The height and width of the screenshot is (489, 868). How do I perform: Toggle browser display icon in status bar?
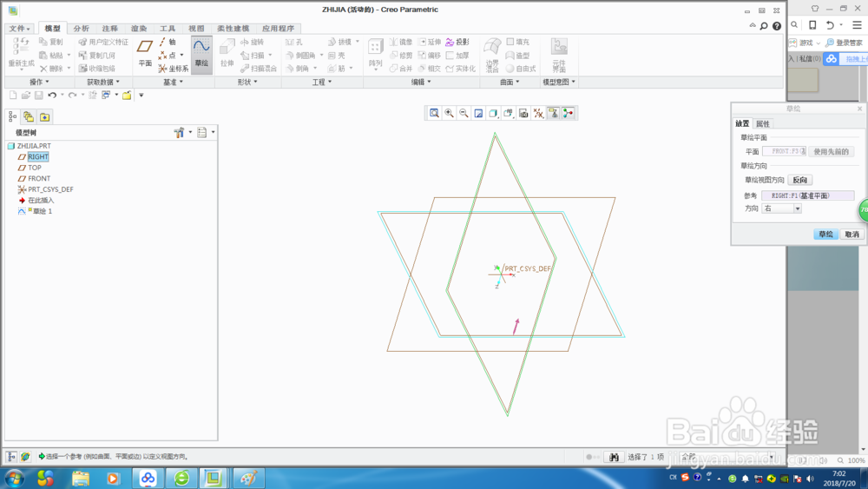(x=25, y=457)
